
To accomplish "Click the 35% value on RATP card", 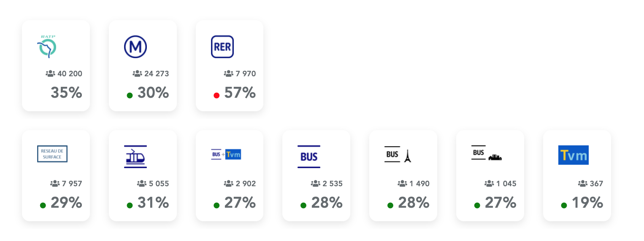I will 66,93.
